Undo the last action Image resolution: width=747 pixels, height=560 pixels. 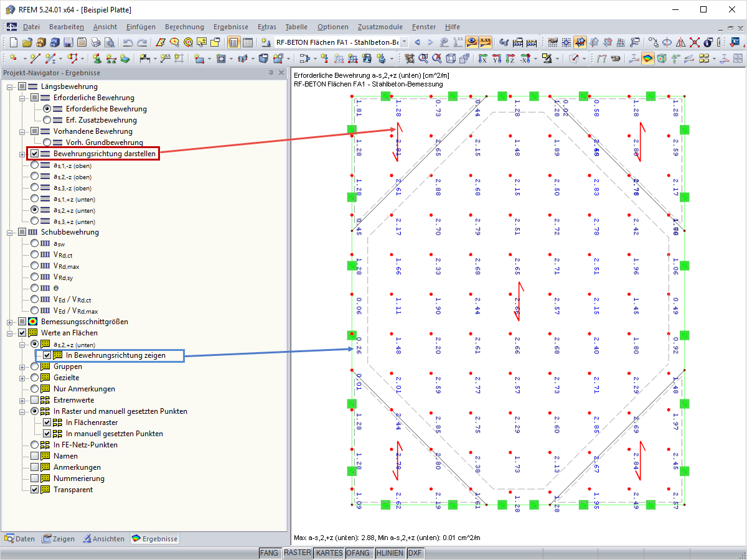point(128,42)
